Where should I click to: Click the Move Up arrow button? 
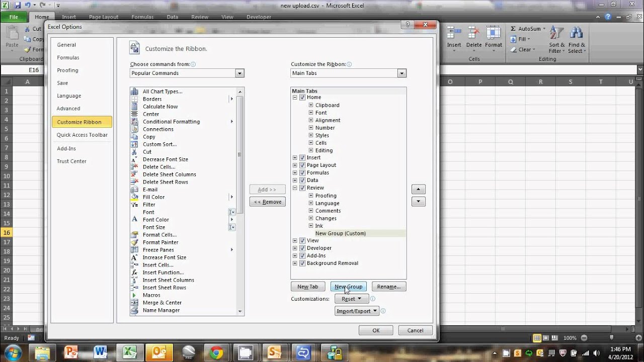[x=419, y=190]
